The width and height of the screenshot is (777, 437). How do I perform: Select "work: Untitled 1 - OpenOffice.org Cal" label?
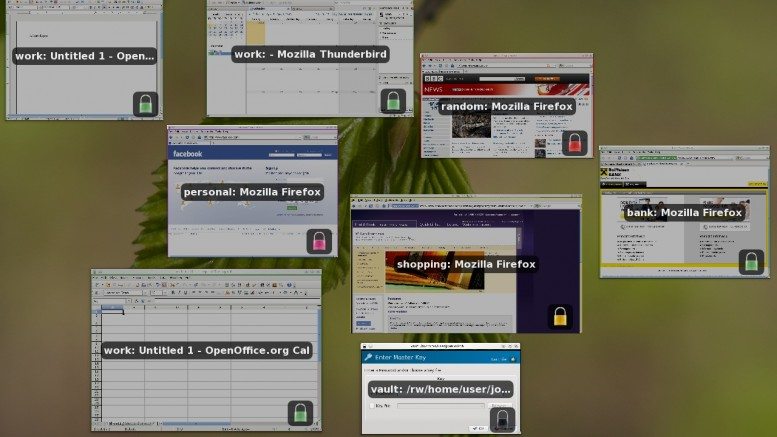[x=207, y=350]
